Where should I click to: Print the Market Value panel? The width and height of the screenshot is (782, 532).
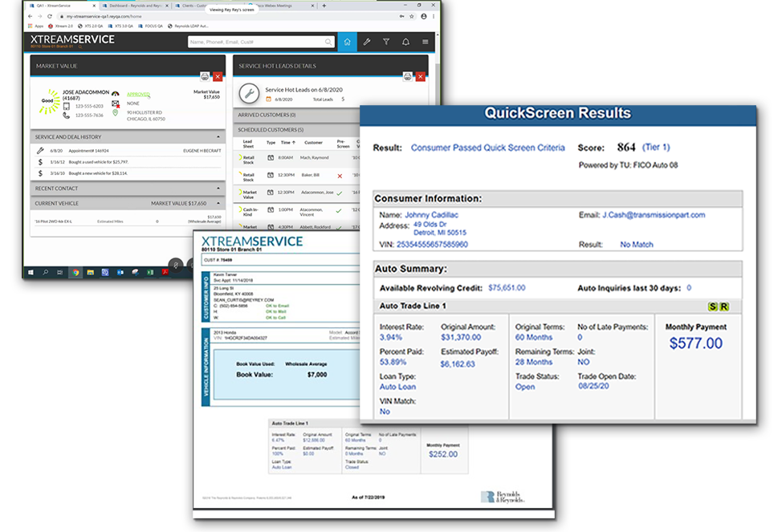pos(205,76)
